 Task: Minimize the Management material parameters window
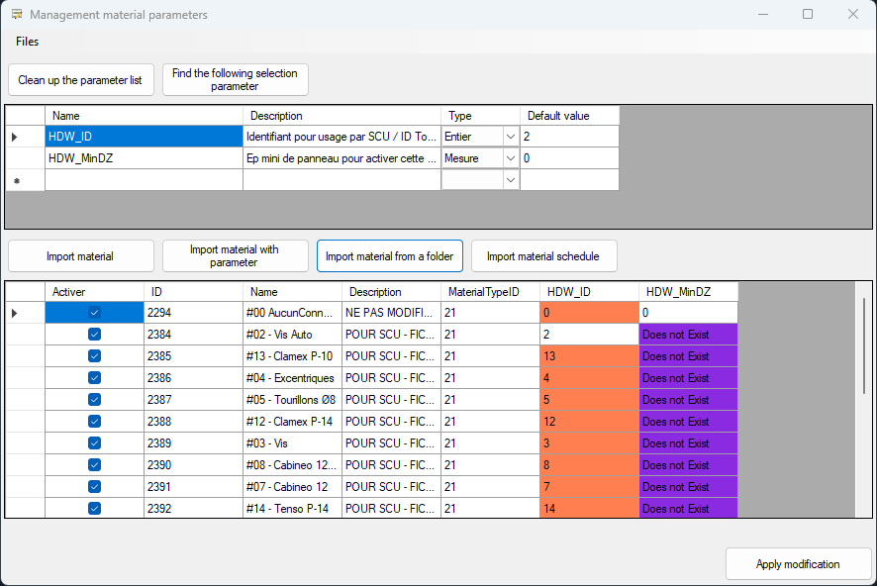click(x=763, y=14)
